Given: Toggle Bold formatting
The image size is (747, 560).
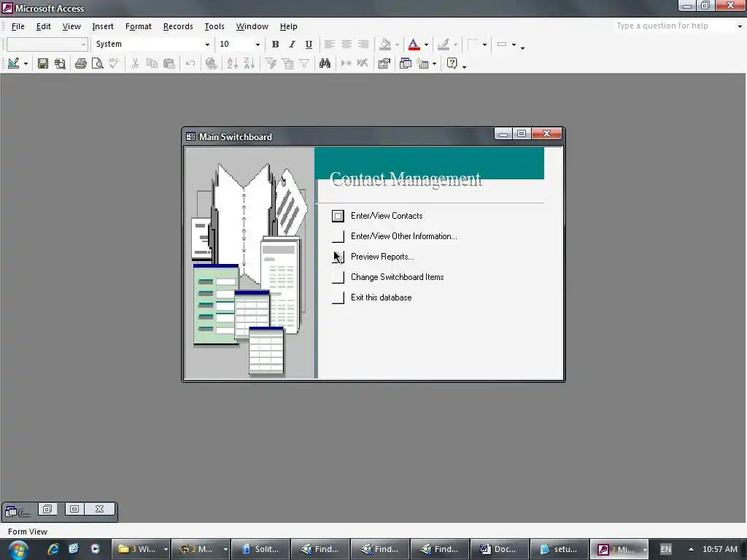Looking at the screenshot, I should coord(275,44).
